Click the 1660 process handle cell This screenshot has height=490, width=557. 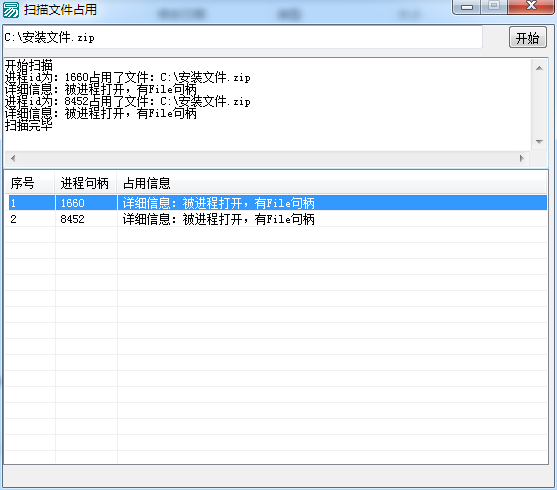click(x=72, y=203)
